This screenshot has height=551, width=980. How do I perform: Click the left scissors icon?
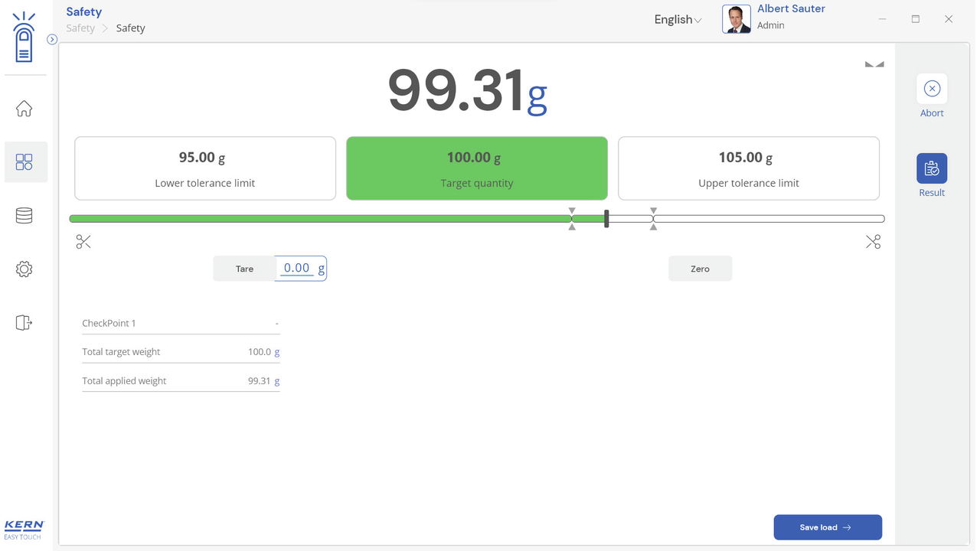pyautogui.click(x=83, y=242)
